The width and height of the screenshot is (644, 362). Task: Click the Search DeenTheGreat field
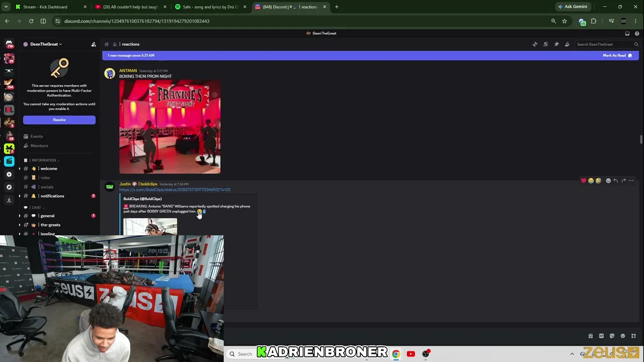tap(607, 44)
